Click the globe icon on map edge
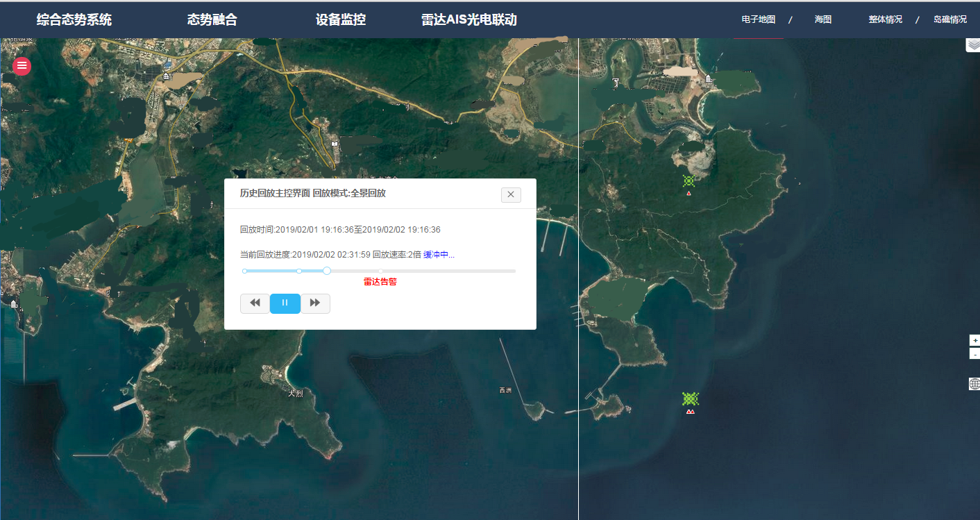The width and height of the screenshot is (980, 520). 974,384
